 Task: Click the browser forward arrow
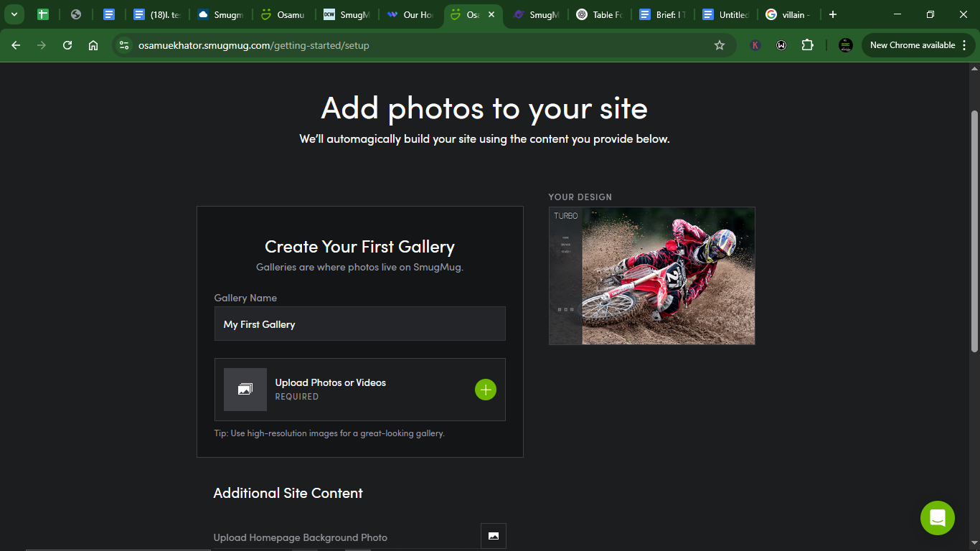point(42,45)
